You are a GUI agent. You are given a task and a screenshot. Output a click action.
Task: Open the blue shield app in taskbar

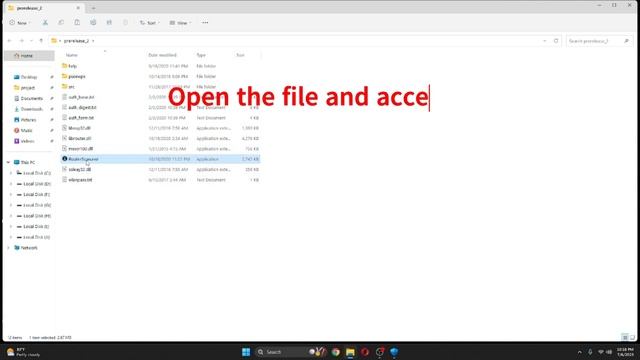tap(394, 352)
